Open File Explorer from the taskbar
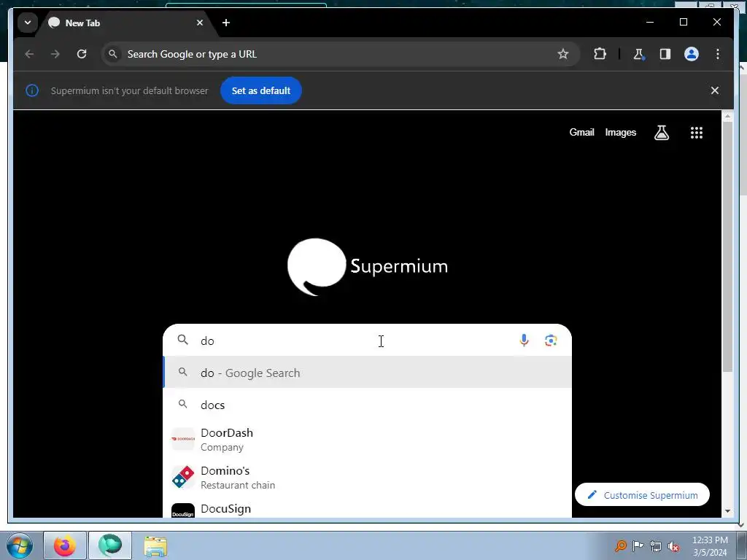Screen dimensions: 747x560 point(155,545)
